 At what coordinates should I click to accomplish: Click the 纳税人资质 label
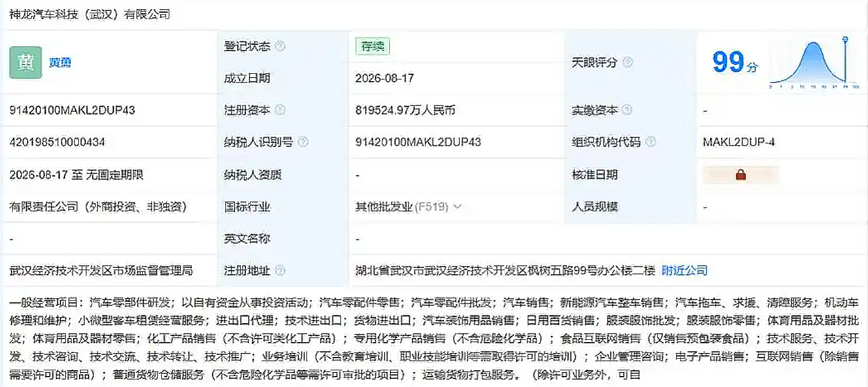[x=253, y=174]
